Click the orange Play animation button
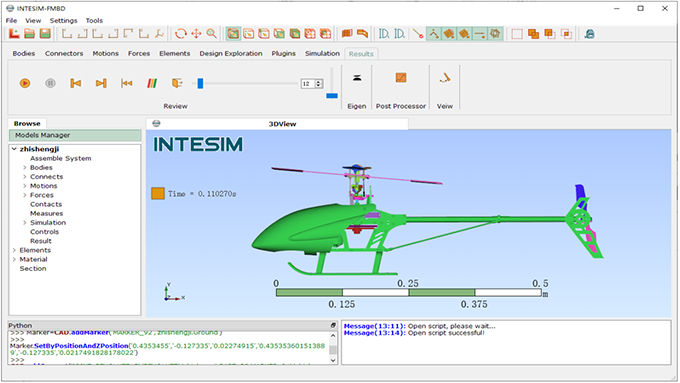 25,83
